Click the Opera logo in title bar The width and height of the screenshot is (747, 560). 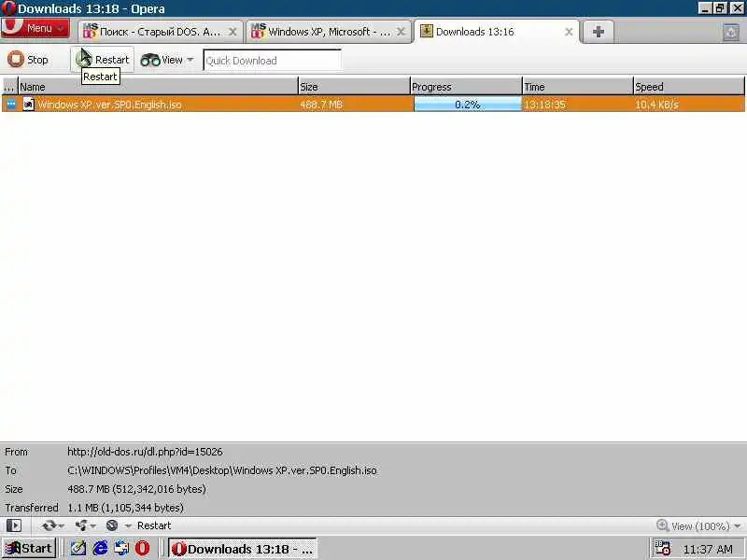(8, 8)
